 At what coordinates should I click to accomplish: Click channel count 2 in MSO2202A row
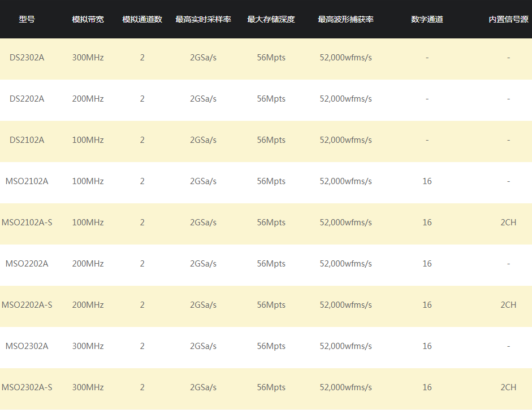click(142, 264)
